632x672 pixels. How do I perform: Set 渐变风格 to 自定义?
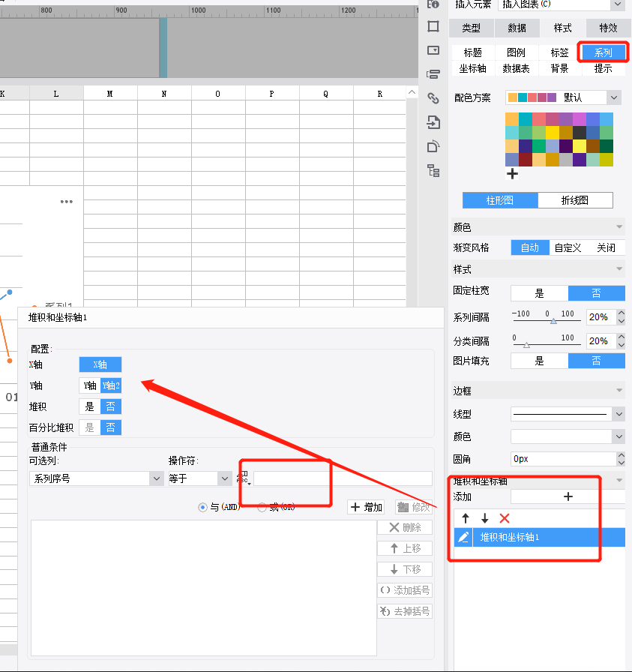coord(568,247)
